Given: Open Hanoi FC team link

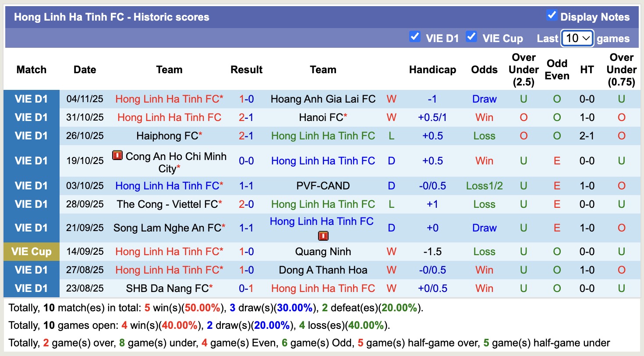Looking at the screenshot, I should pyautogui.click(x=321, y=117).
